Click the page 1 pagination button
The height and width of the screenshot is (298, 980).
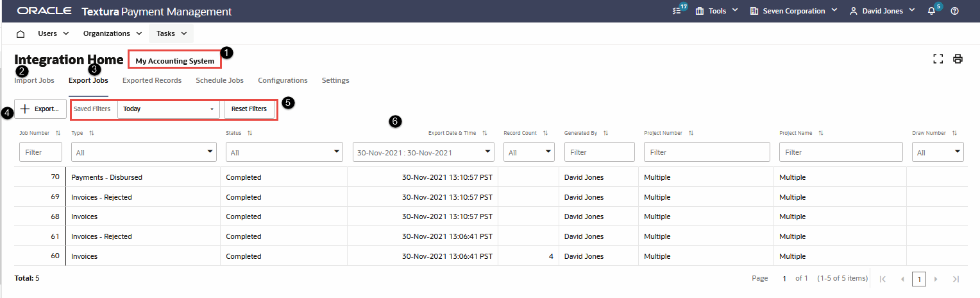coord(919,279)
